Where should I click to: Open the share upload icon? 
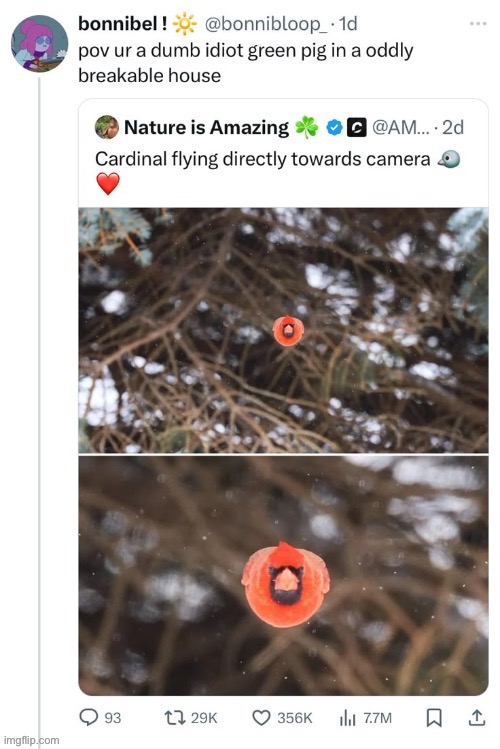click(x=477, y=717)
